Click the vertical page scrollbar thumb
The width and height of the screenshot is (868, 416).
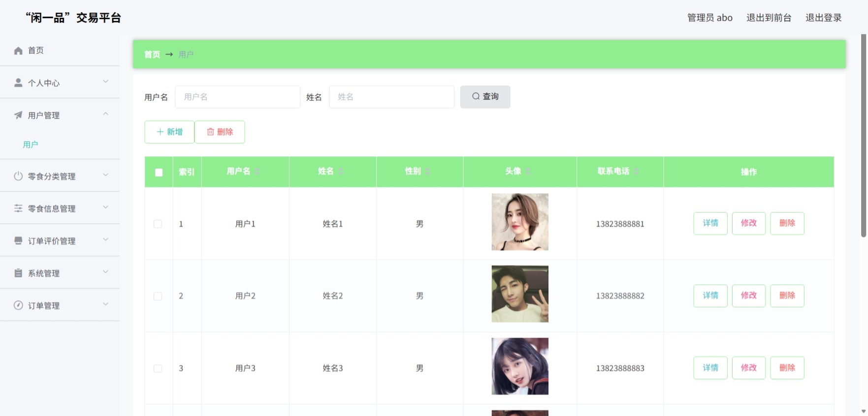(864, 136)
